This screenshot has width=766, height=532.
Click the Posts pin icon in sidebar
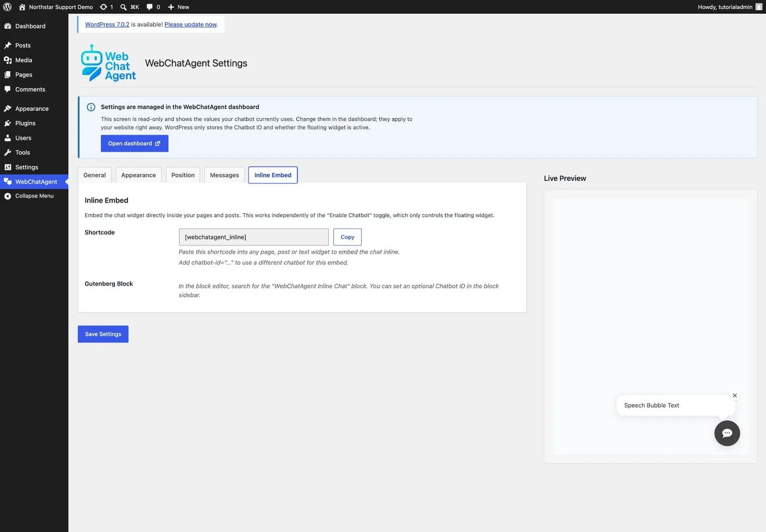coord(7,45)
